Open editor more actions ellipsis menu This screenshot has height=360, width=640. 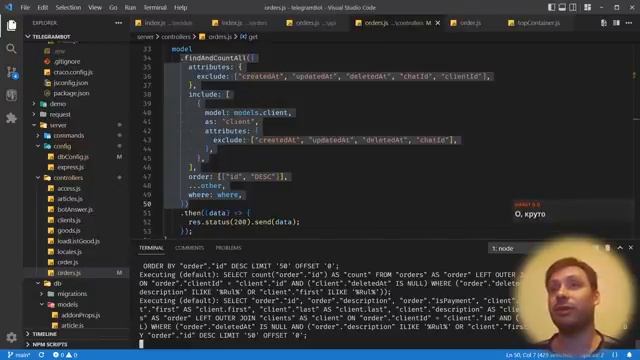(629, 23)
